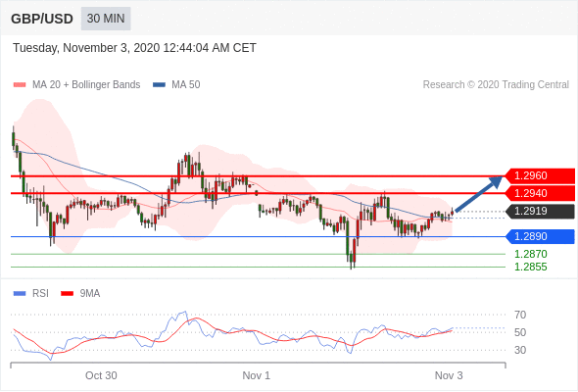Click the green 1.2855 support label
Image resolution: width=578 pixels, height=392 pixels.
pos(530,267)
